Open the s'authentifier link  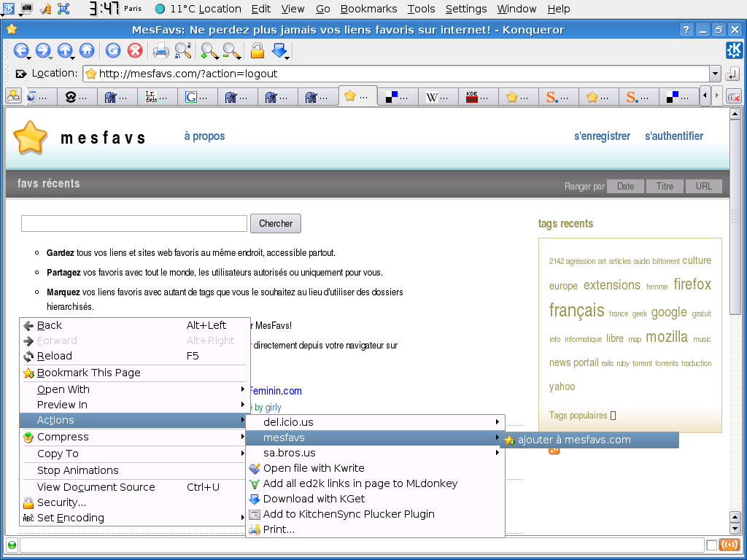click(674, 136)
